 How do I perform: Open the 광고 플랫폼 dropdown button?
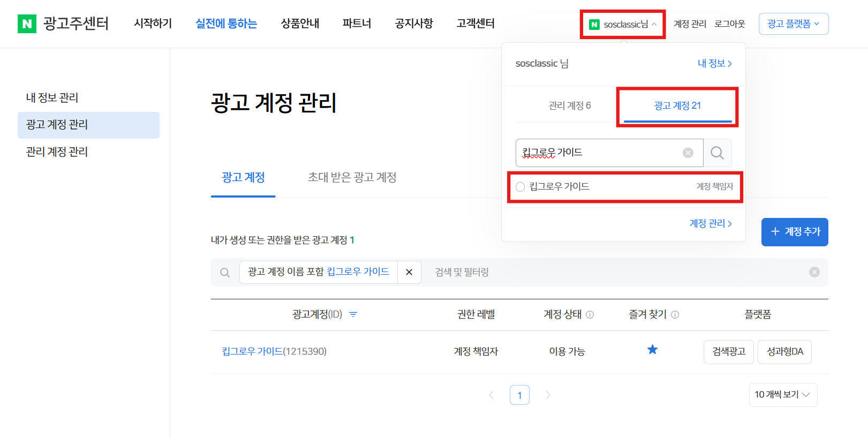click(793, 24)
